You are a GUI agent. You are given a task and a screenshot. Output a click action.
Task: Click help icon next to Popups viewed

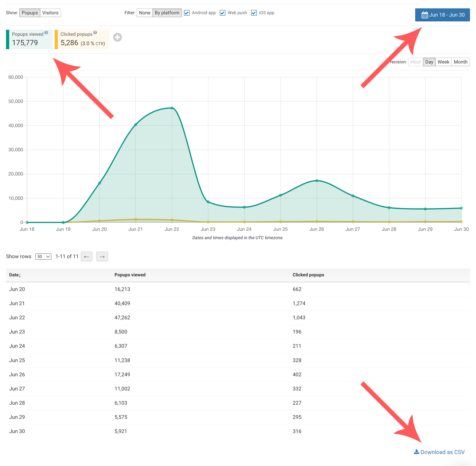pyautogui.click(x=46, y=33)
